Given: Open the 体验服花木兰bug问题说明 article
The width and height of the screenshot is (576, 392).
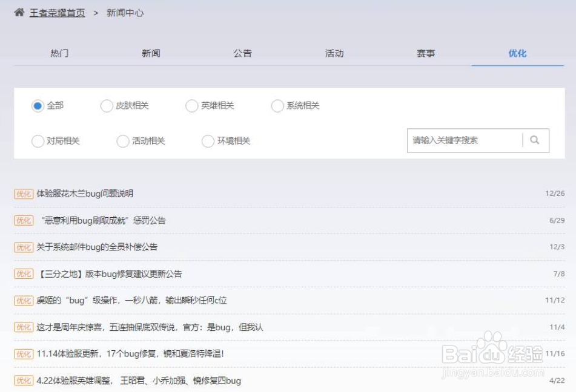Looking at the screenshot, I should pos(85,194).
